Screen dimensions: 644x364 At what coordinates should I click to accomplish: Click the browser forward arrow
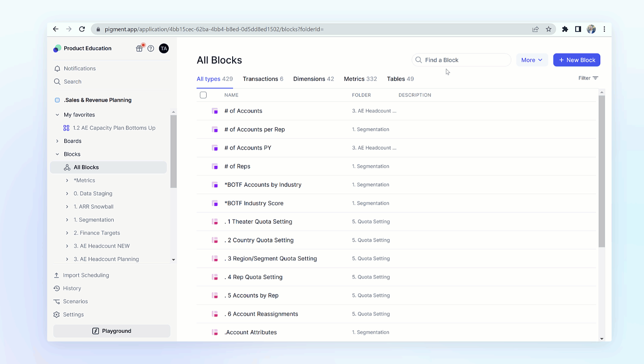pos(69,29)
